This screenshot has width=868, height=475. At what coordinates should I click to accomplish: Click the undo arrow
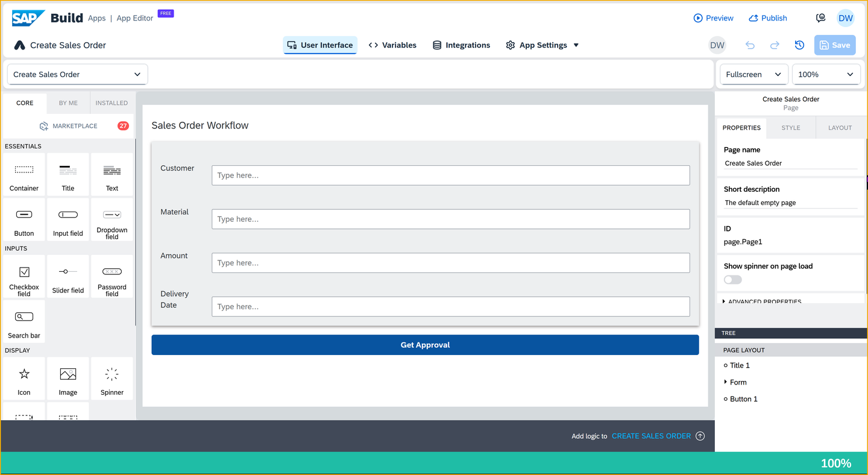point(750,45)
